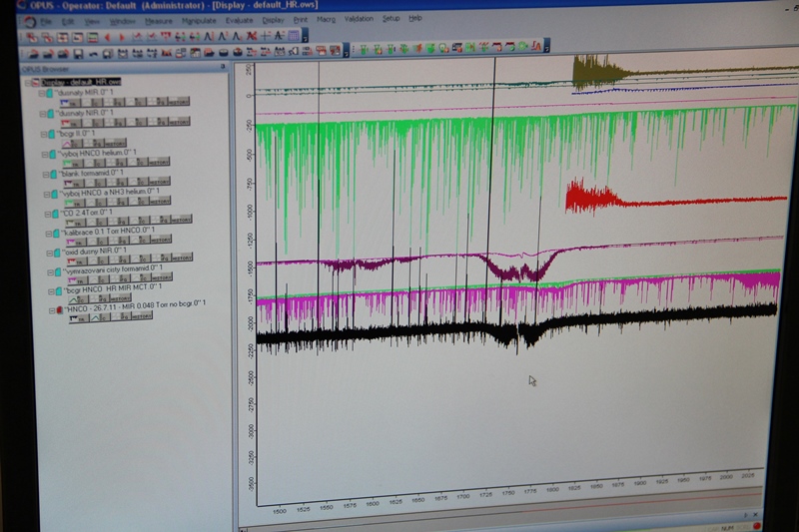Click TR block of 'vyboj HNCO a NH3 helium.0'

click(x=75, y=204)
